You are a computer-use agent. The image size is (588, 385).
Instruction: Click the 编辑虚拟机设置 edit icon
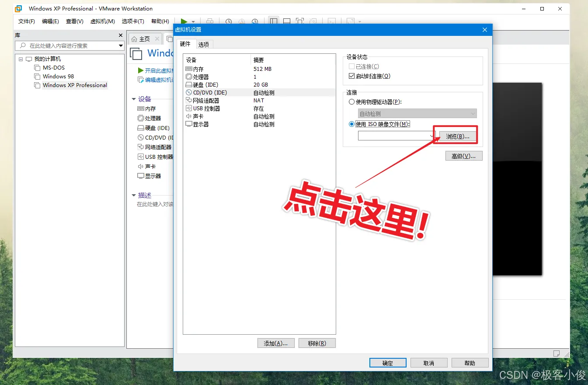141,80
